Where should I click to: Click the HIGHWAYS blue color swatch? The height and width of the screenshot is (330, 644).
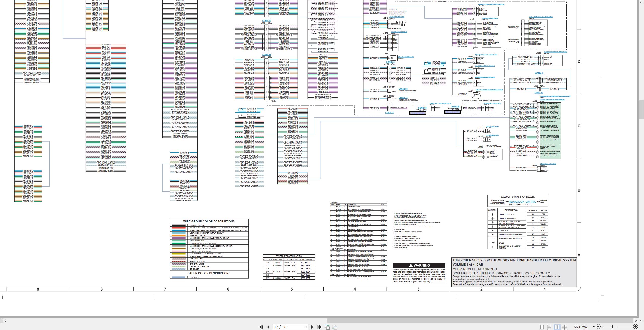coord(178,277)
